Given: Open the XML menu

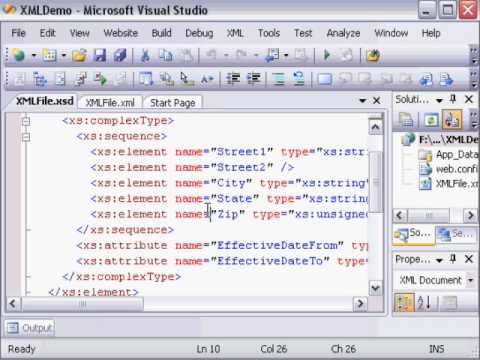Looking at the screenshot, I should (235, 33).
